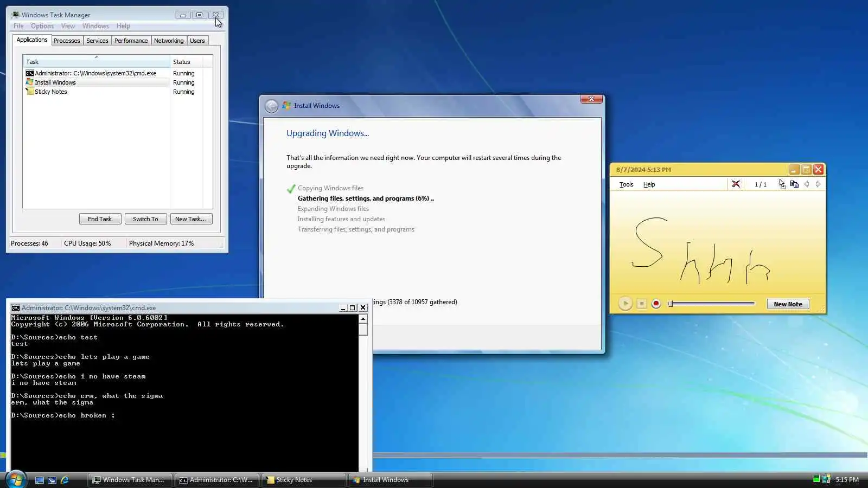Click the Task Manager title bar icon

tap(15, 15)
